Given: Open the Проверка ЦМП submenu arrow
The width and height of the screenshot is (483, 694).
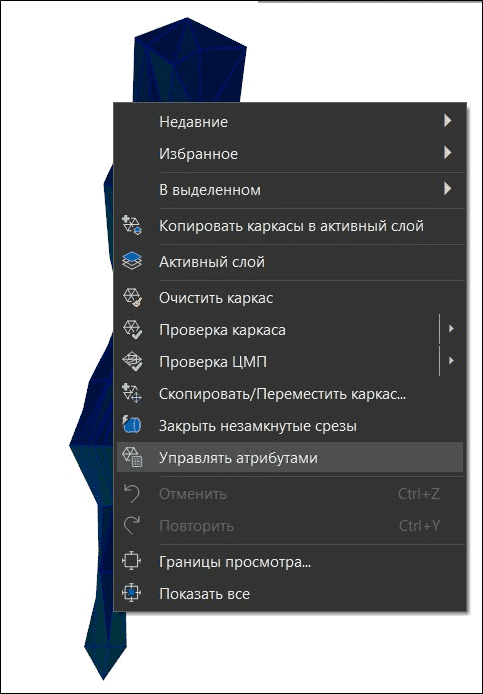Looking at the screenshot, I should (x=451, y=361).
